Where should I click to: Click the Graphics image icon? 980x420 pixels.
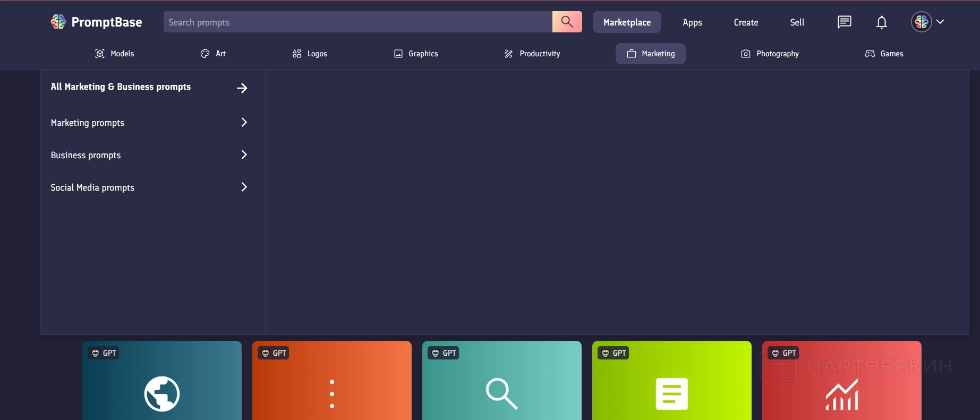398,54
